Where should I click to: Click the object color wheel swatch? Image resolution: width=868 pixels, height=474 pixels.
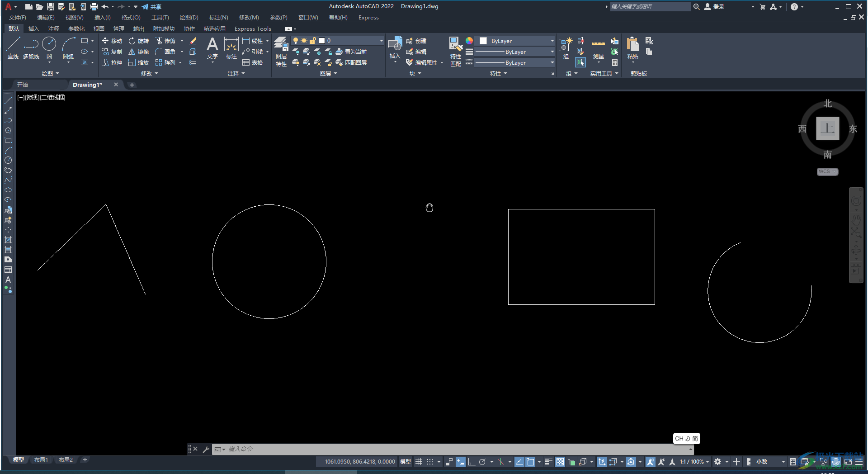tap(469, 41)
